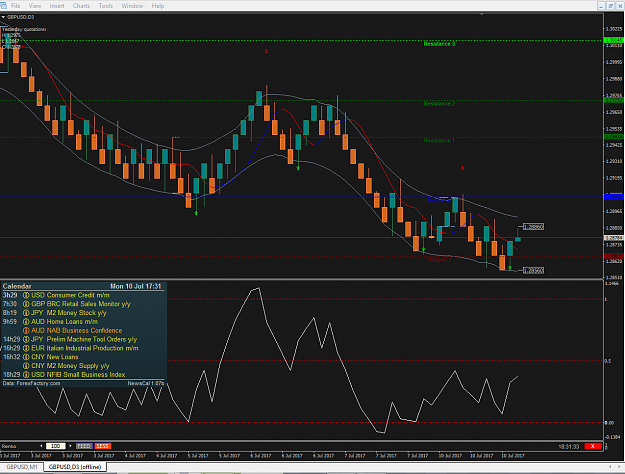Click the FEED button in the Renko bar
Image resolution: width=625 pixels, height=474 pixels.
click(84, 446)
